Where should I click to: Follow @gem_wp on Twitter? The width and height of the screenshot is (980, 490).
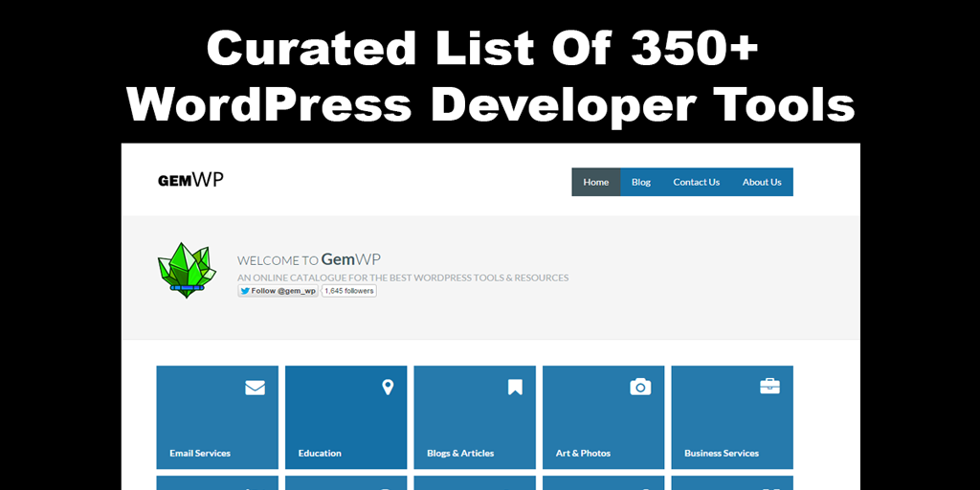(278, 291)
